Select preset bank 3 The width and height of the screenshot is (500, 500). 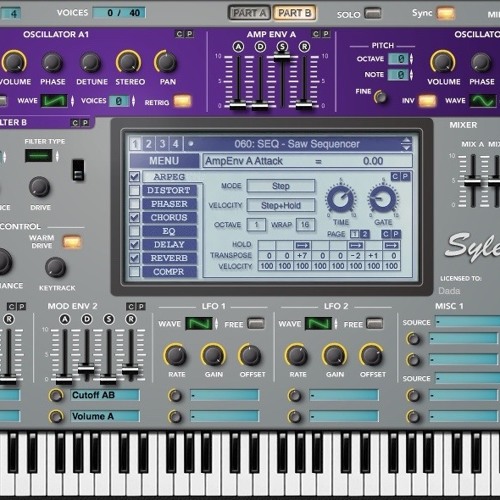pyautogui.click(x=162, y=144)
